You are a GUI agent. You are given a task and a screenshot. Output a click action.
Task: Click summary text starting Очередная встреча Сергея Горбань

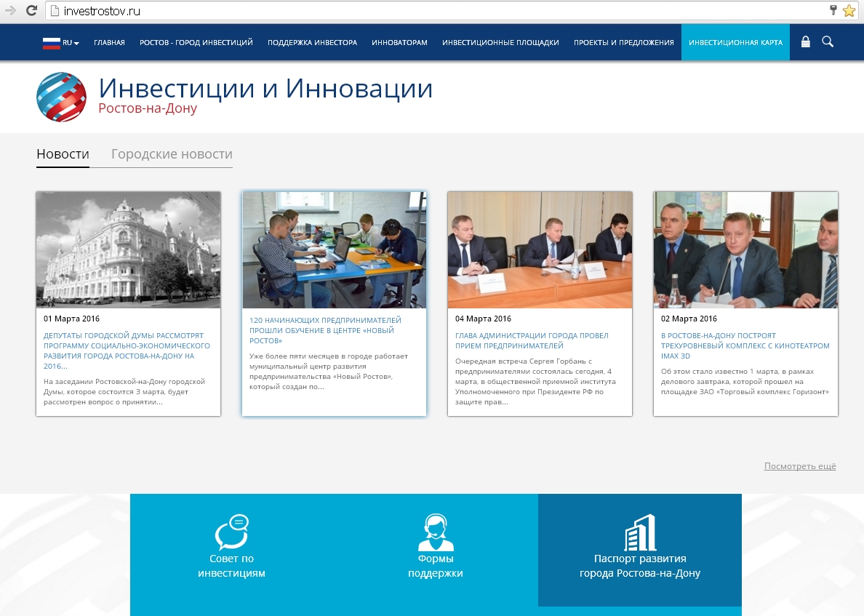[x=535, y=381]
